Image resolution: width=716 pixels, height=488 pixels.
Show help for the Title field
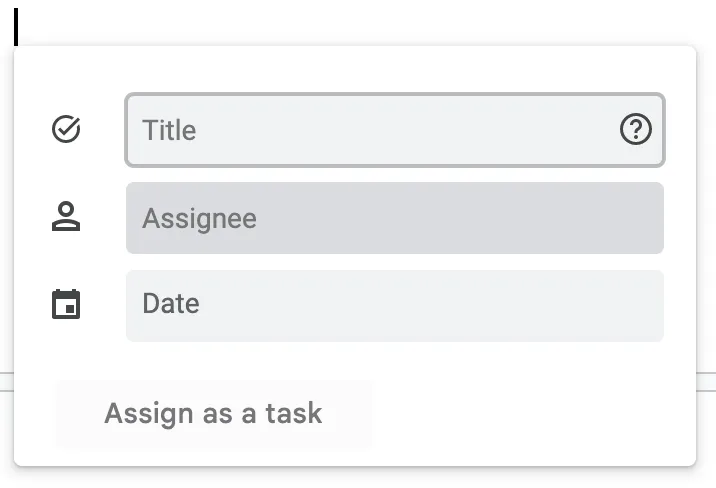click(x=636, y=129)
